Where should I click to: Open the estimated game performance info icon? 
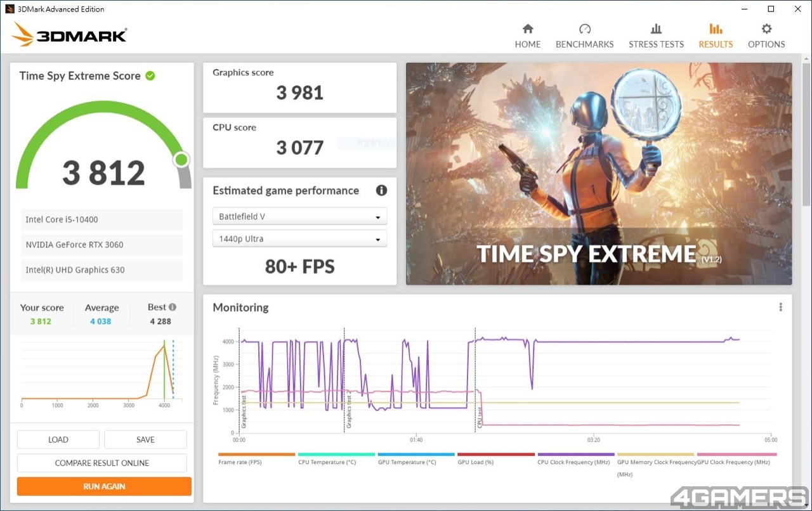pos(381,190)
